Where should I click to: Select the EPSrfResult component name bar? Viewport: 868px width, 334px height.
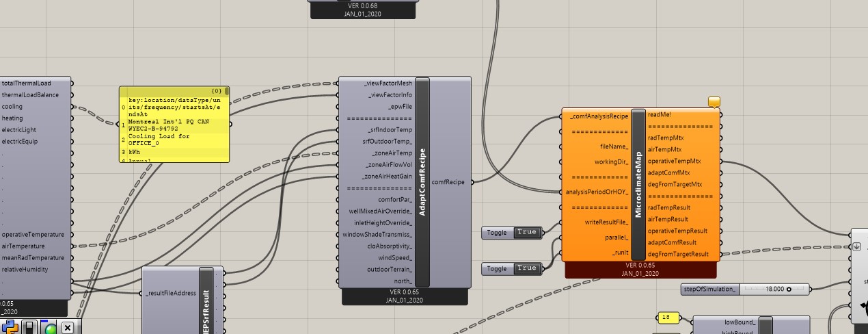206,301
